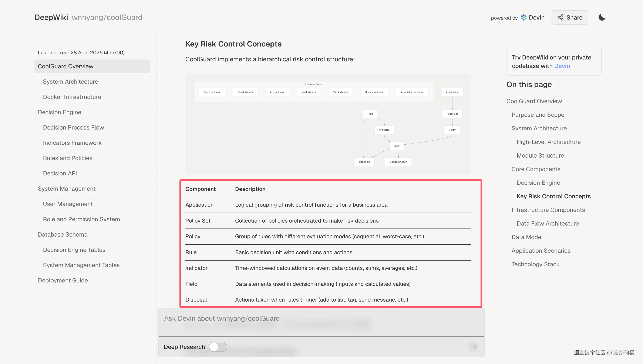Submit question with arrow send icon

(x=473, y=347)
